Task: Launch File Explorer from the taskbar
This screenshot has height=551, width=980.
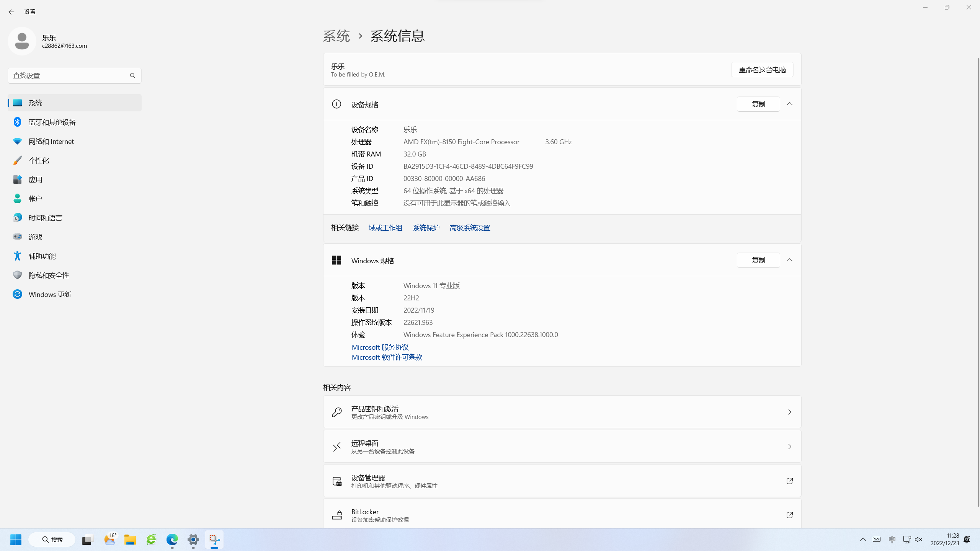Action: (x=130, y=540)
